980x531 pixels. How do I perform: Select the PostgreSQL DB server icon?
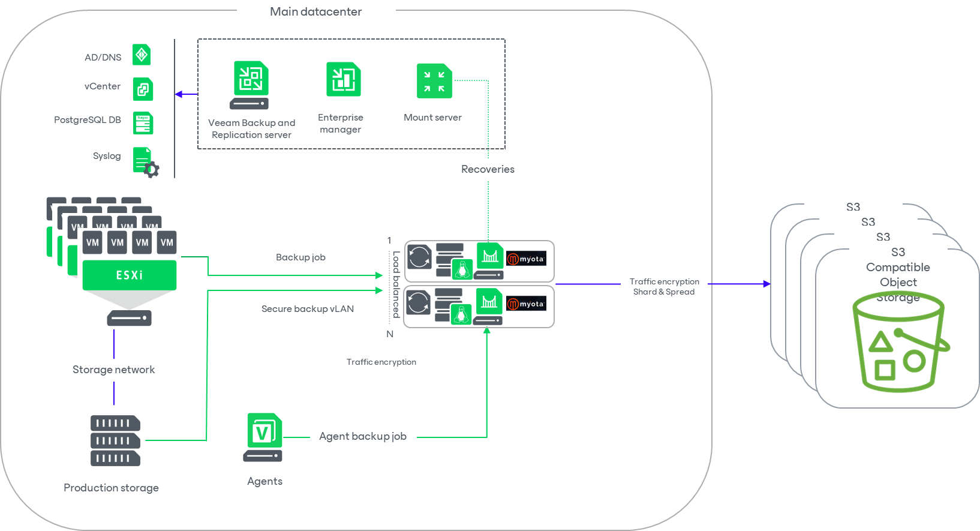[143, 124]
